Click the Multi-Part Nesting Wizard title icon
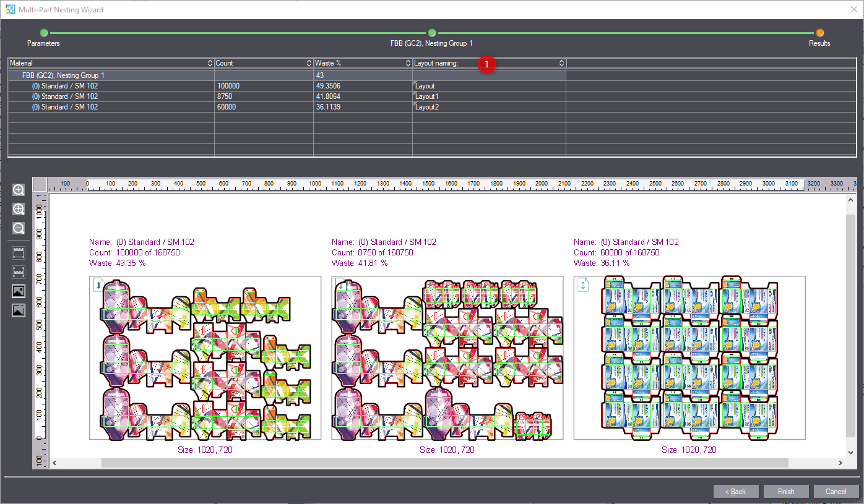This screenshot has width=864, height=504. point(10,9)
